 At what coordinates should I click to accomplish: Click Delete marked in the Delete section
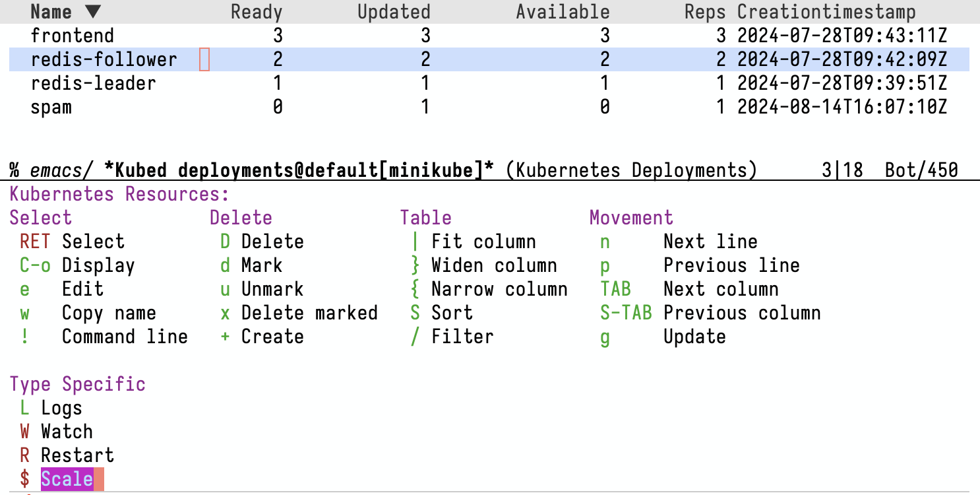click(309, 312)
